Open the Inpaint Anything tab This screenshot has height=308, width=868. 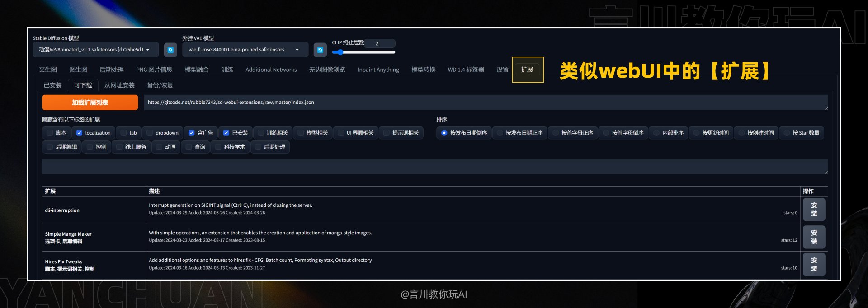click(x=378, y=70)
